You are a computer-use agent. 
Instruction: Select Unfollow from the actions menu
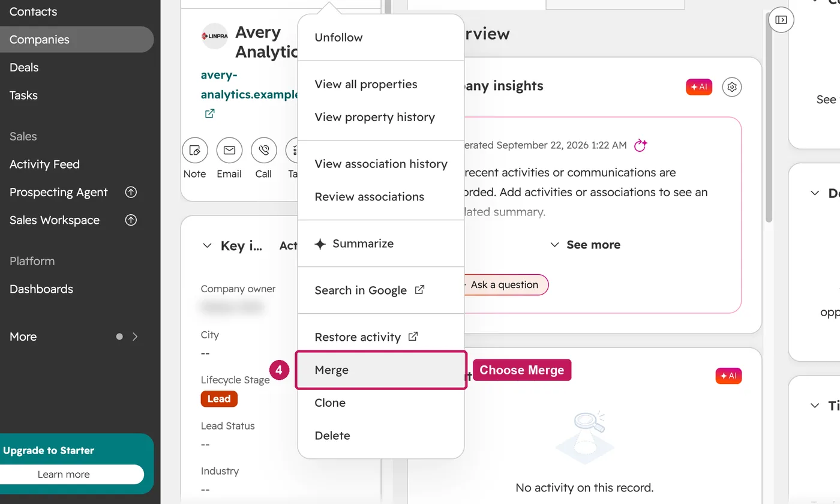tap(381, 37)
